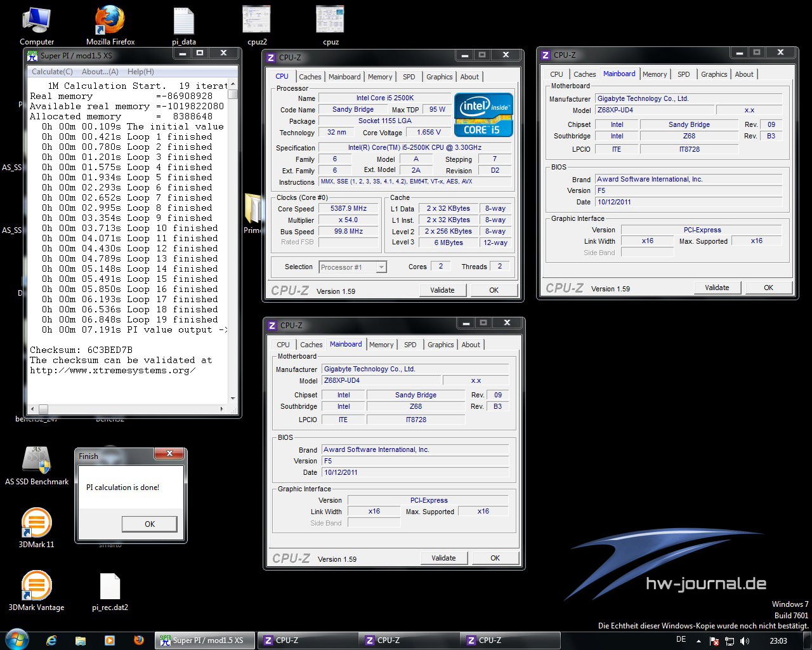The width and height of the screenshot is (812, 650).
Task: Open Memory tab in right CPU-Z window
Action: click(655, 74)
